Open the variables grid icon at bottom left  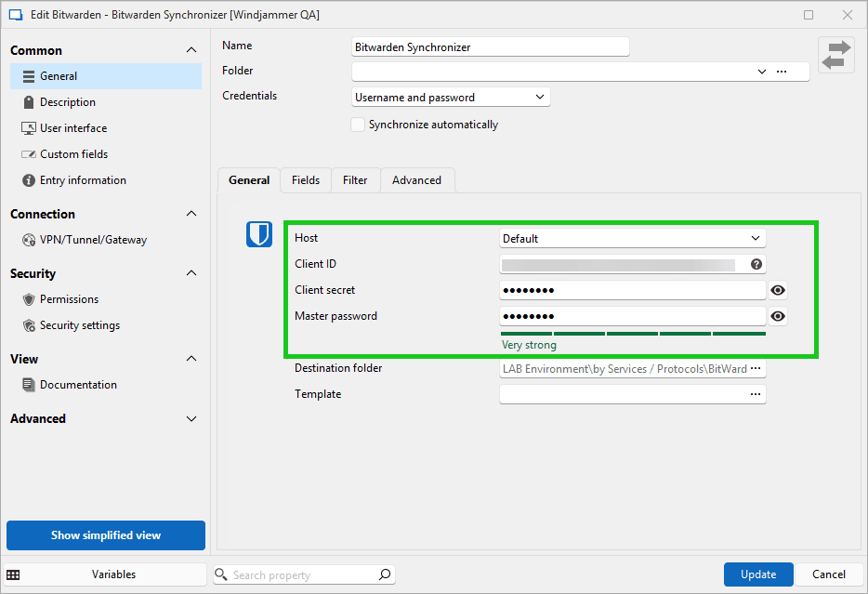[x=13, y=574]
